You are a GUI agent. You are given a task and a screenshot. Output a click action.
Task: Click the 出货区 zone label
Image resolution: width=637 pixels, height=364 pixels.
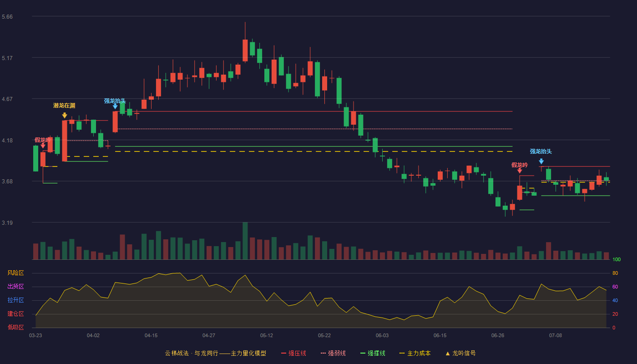[x=15, y=287]
